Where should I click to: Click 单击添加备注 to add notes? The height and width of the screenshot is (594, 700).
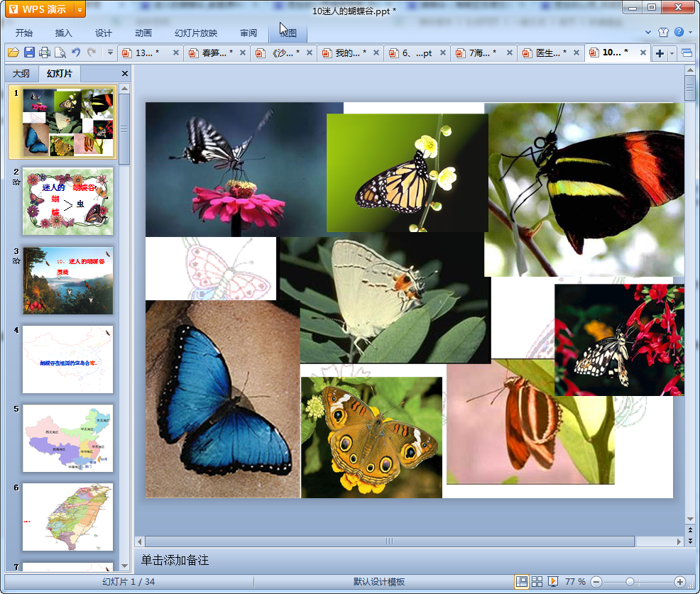175,561
